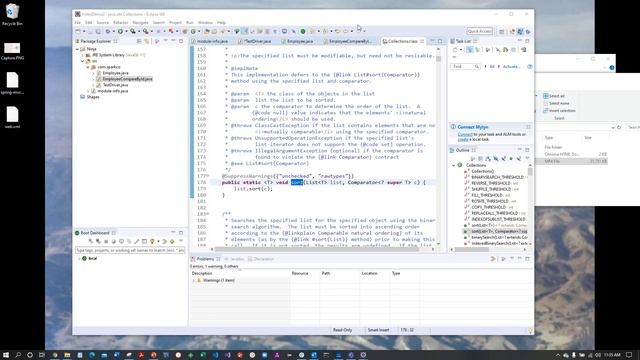This screenshot has width=640, height=360.
Task: Select Employee.java in Package Explorer
Action: (115, 73)
